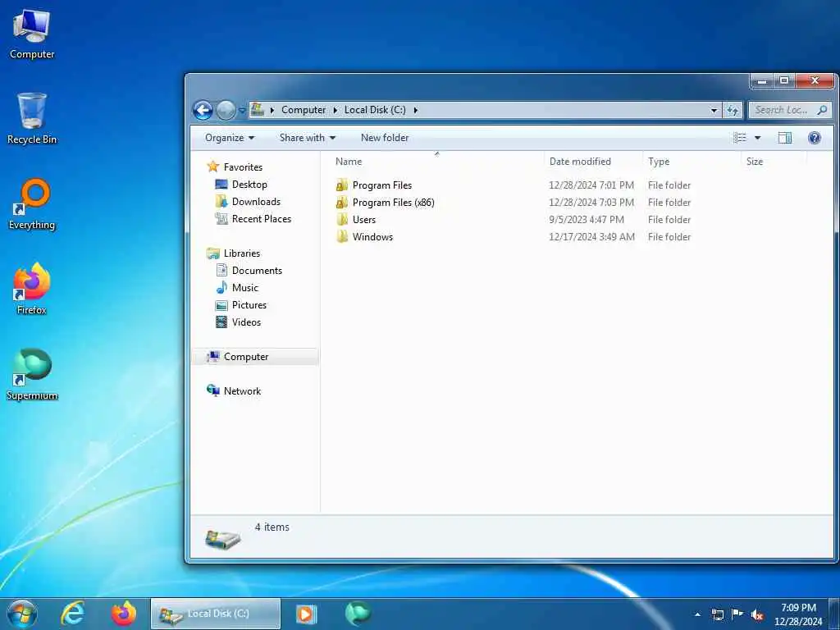840x630 pixels.
Task: Click the Change your view icon
Action: click(x=740, y=138)
